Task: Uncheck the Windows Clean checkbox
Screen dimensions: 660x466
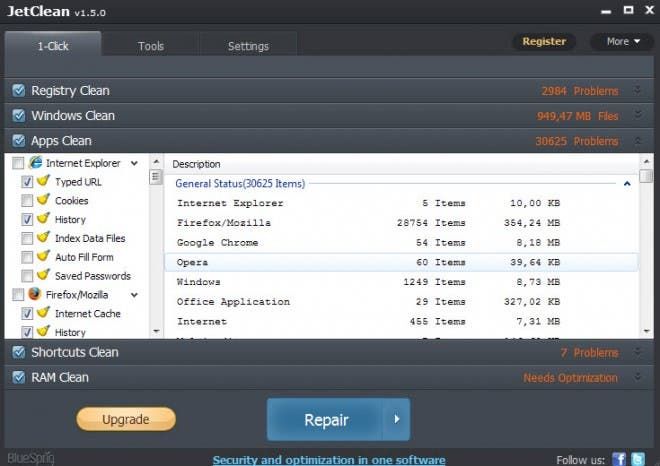Action: tap(19, 115)
